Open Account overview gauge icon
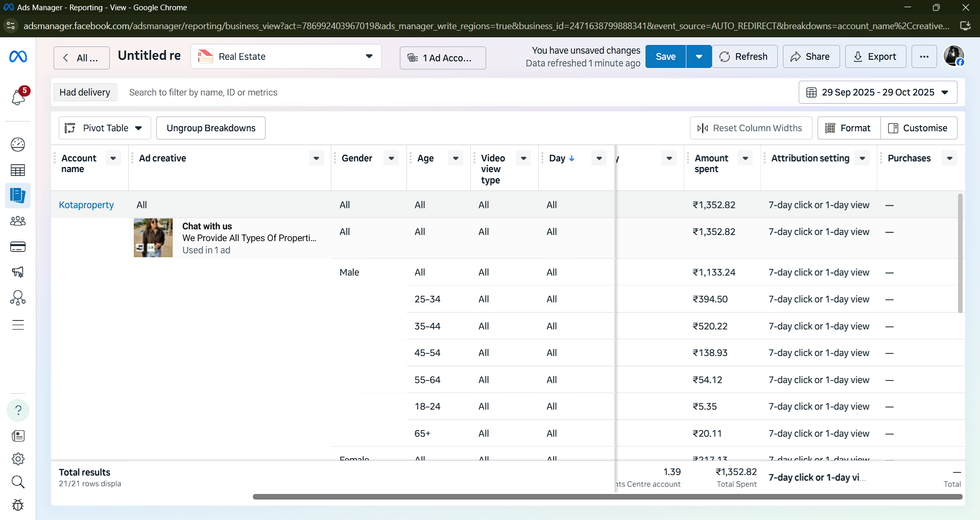This screenshot has height=520, width=980. [18, 145]
